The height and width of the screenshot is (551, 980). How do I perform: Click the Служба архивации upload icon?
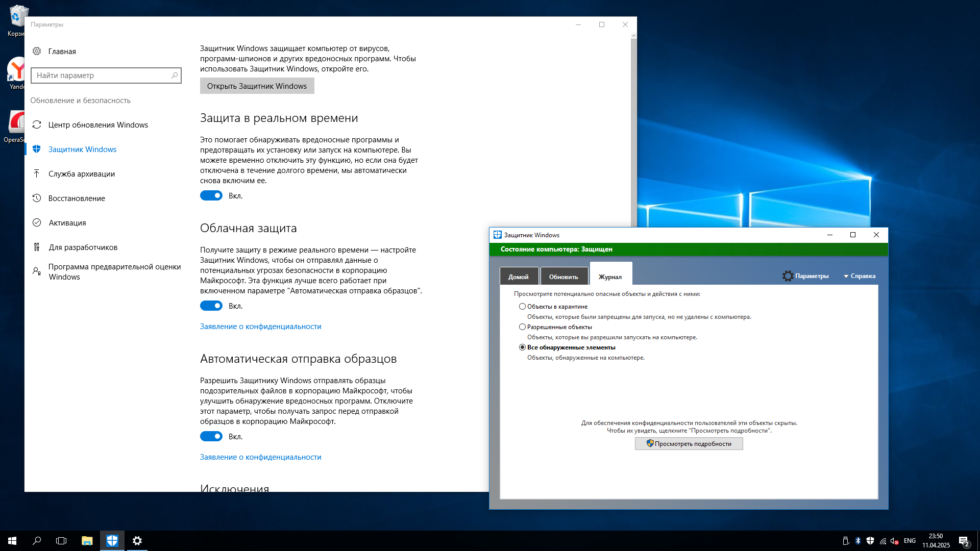coord(37,173)
